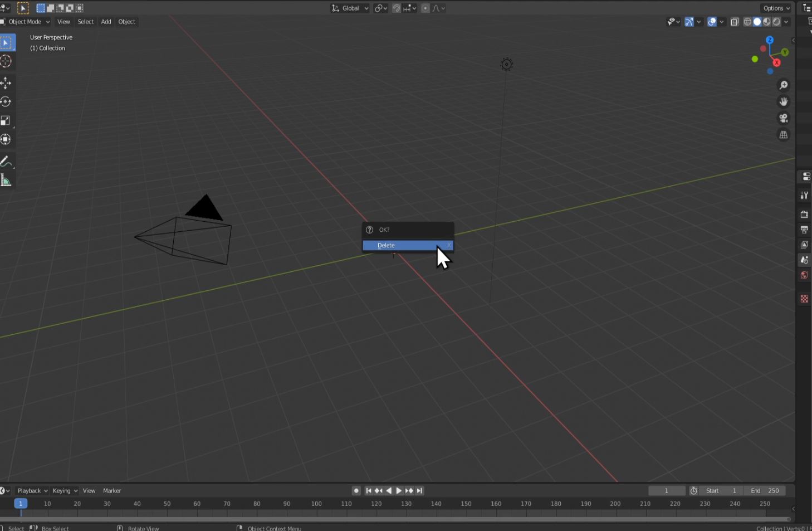Expand the overlays options dropdown arrow
The width and height of the screenshot is (812, 531).
tap(722, 22)
